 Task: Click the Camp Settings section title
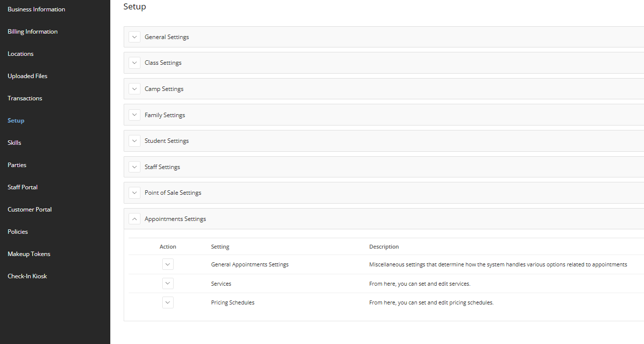point(164,89)
